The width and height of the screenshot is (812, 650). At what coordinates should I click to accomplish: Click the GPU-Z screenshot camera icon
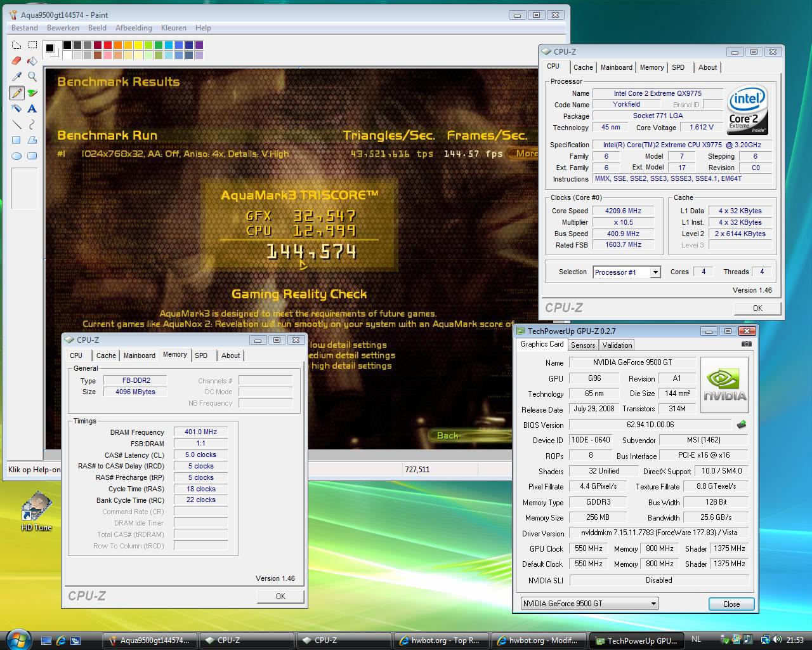click(x=747, y=344)
